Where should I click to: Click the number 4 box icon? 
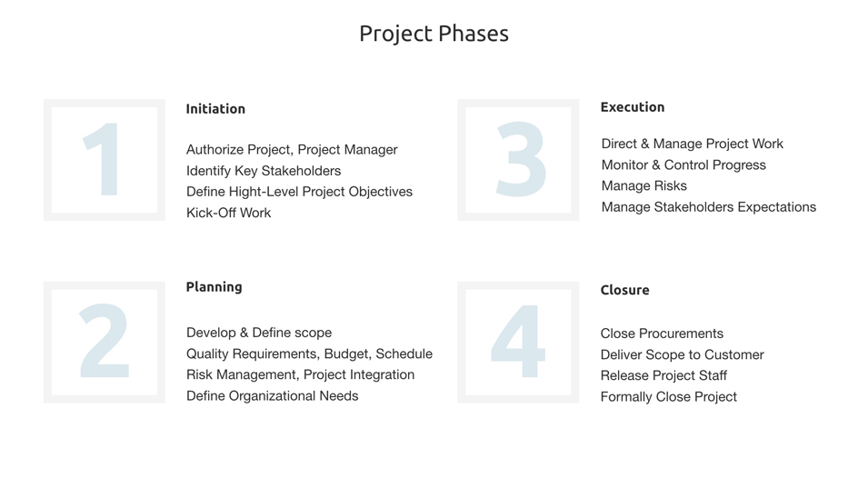[x=518, y=342]
